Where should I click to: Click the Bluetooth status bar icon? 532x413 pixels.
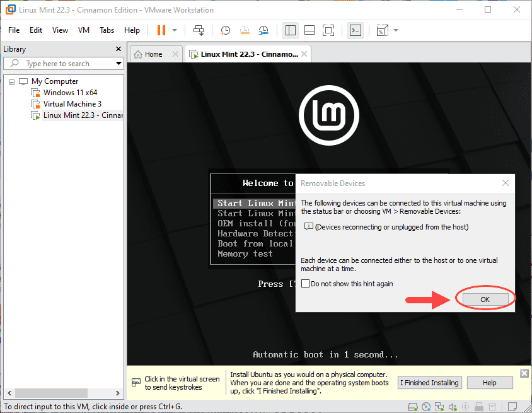(466, 407)
